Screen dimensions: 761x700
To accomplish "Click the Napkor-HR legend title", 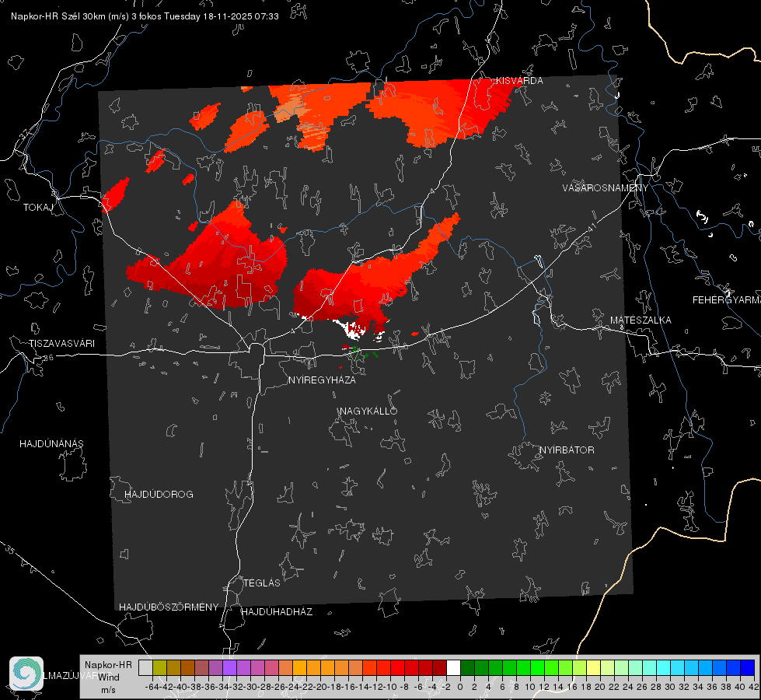I will click(x=108, y=665).
